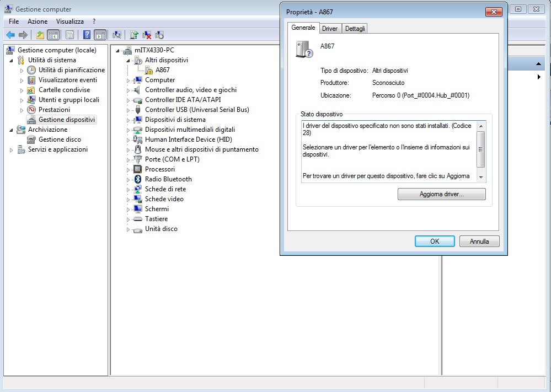Click the device status scrollbar down arrow

click(x=481, y=178)
